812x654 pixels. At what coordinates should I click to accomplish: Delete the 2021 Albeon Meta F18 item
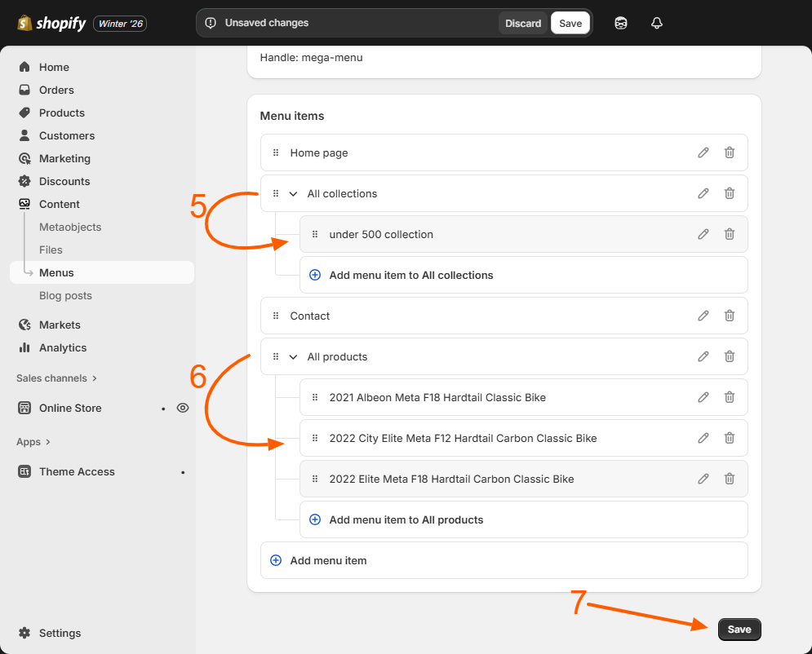729,397
